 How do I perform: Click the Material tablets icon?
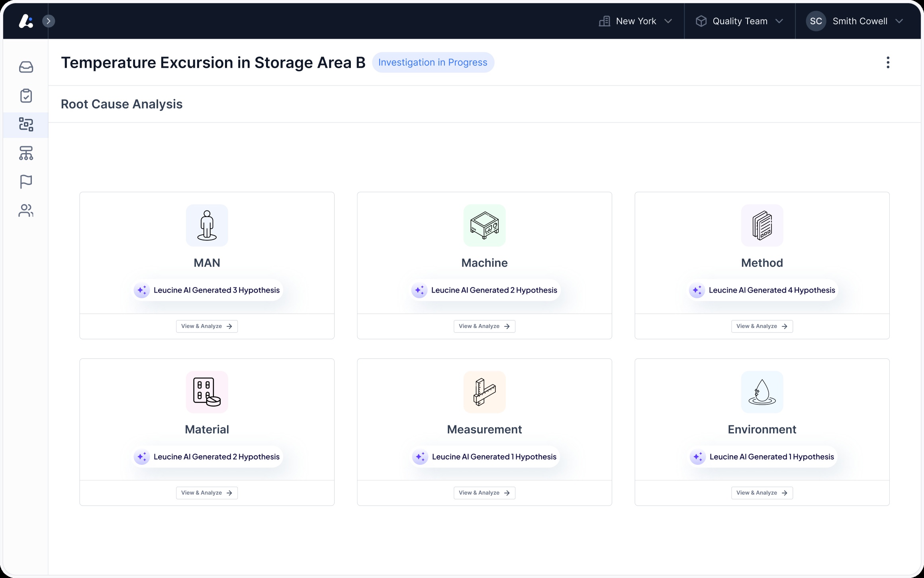[x=207, y=392]
